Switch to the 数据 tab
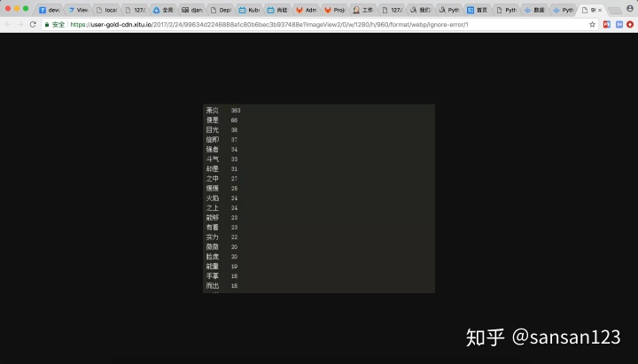638x364 pixels. point(534,10)
